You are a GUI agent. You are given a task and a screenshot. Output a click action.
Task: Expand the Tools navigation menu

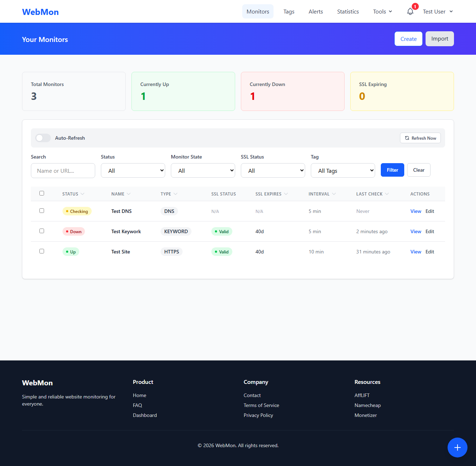(x=382, y=11)
